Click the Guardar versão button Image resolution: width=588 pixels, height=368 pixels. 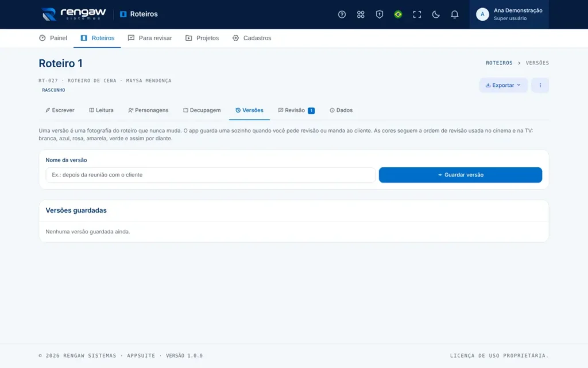click(460, 175)
